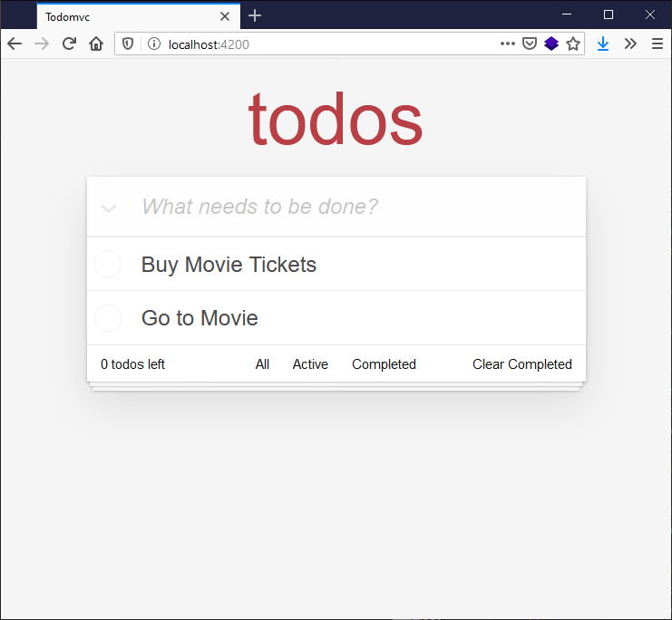
Task: Close the Firefox window
Action: coord(649,15)
